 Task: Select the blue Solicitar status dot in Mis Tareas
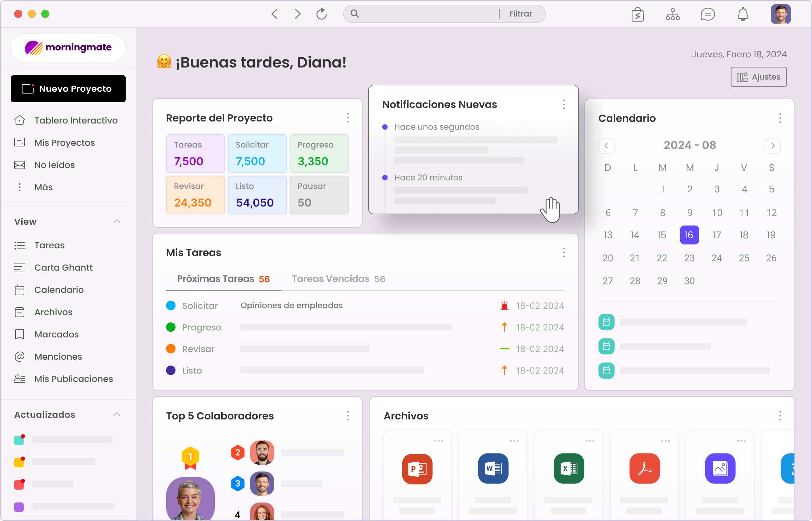(x=171, y=305)
